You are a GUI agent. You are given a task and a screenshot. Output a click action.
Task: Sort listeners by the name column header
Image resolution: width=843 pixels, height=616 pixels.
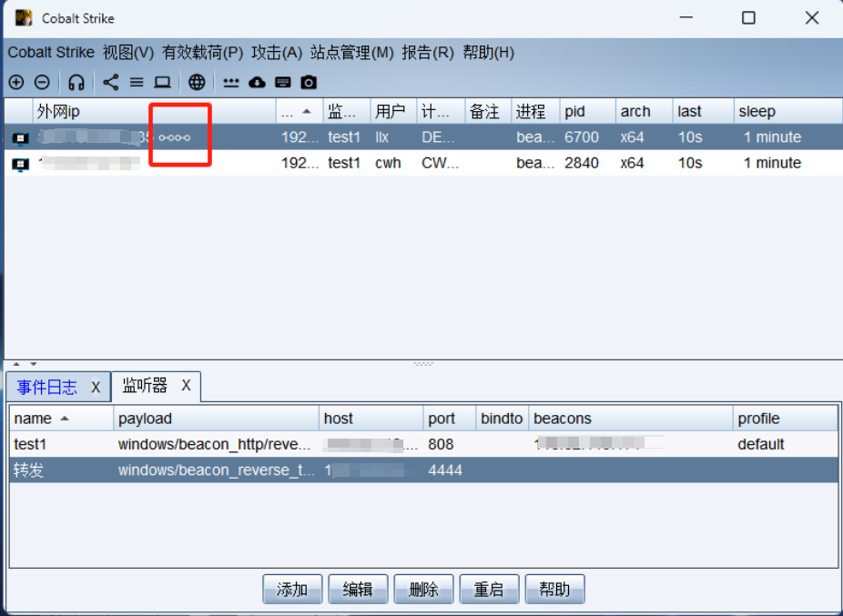point(61,419)
